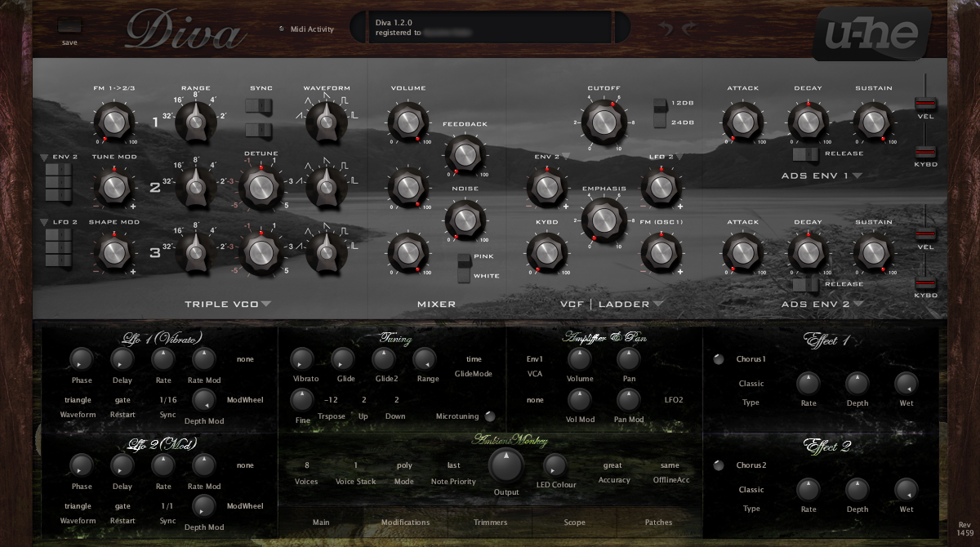Screen dimensions: 980x547
Task: Click the large Output knob
Action: [x=506, y=466]
